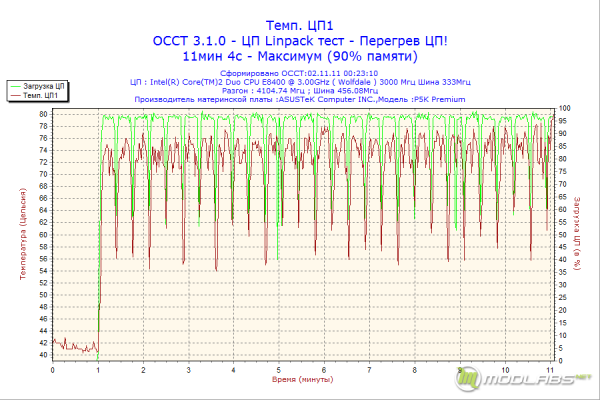Click the Загрузка ЦП (в %) right axis label

[577, 234]
